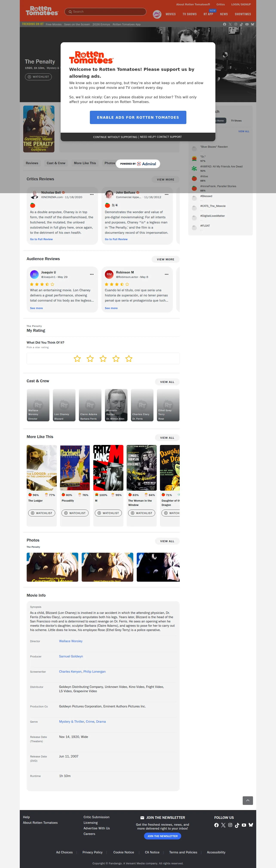The height and width of the screenshot is (868, 276).
Task: Rate the movie two stars
Action: [x=90, y=358]
